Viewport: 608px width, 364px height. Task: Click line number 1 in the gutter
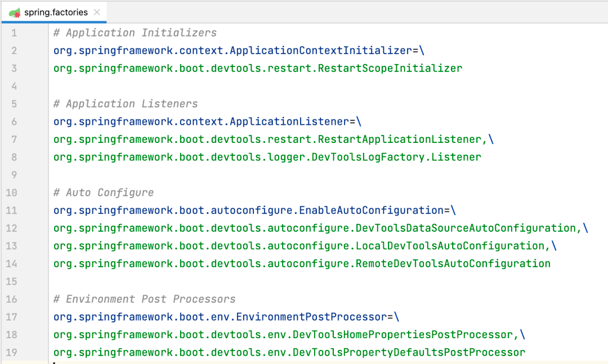[14, 33]
